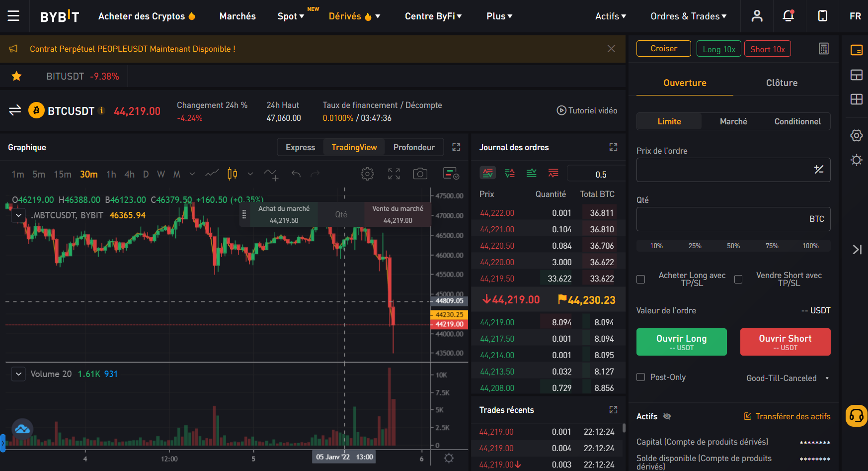Collapse the Volume 20 indicator chevron
This screenshot has width=868, height=471.
pyautogui.click(x=18, y=374)
